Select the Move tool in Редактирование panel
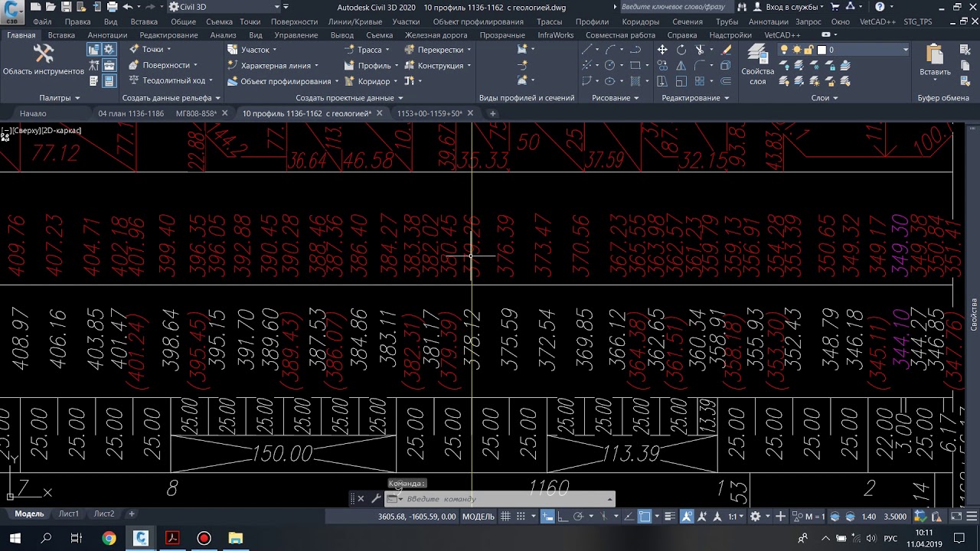This screenshot has width=980, height=551. click(x=662, y=50)
